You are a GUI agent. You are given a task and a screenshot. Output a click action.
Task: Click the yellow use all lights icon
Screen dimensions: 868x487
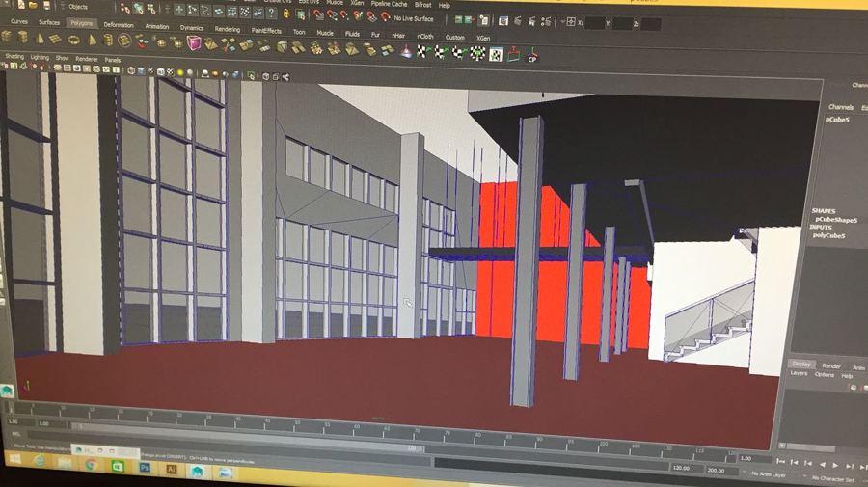point(180,72)
